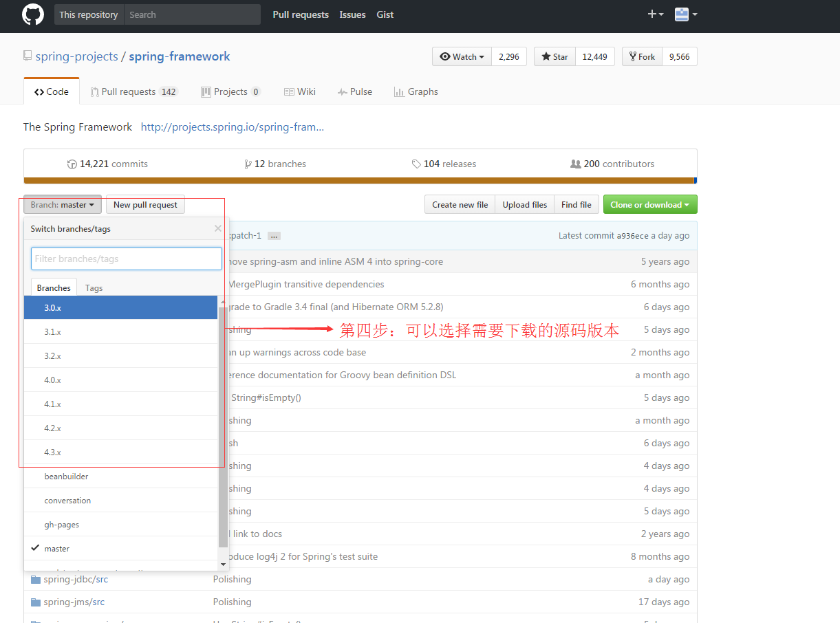The image size is (840, 623).
Task: View the 9,566 forks count
Action: click(679, 56)
